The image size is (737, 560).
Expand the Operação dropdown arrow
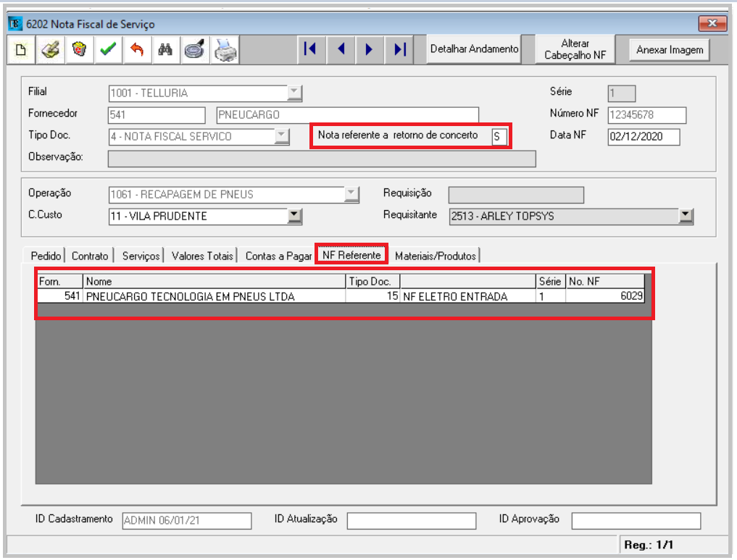(351, 194)
